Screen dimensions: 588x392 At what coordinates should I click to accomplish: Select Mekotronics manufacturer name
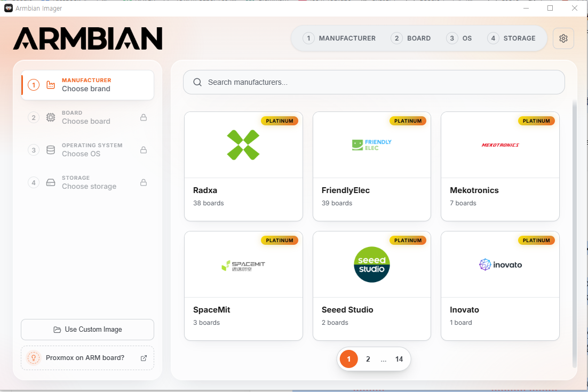pos(474,190)
